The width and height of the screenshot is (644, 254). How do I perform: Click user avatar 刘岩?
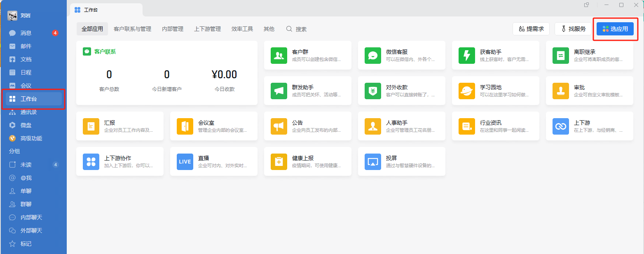pos(12,16)
